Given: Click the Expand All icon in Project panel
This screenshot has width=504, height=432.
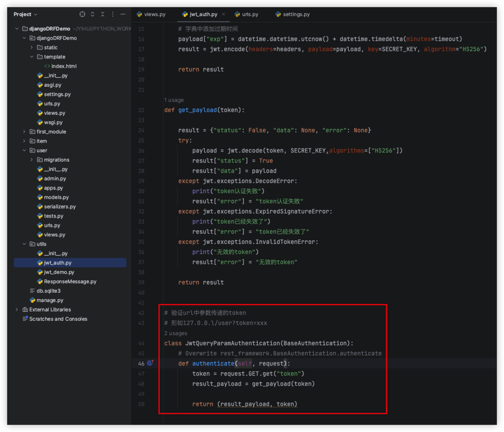Looking at the screenshot, I should 92,14.
